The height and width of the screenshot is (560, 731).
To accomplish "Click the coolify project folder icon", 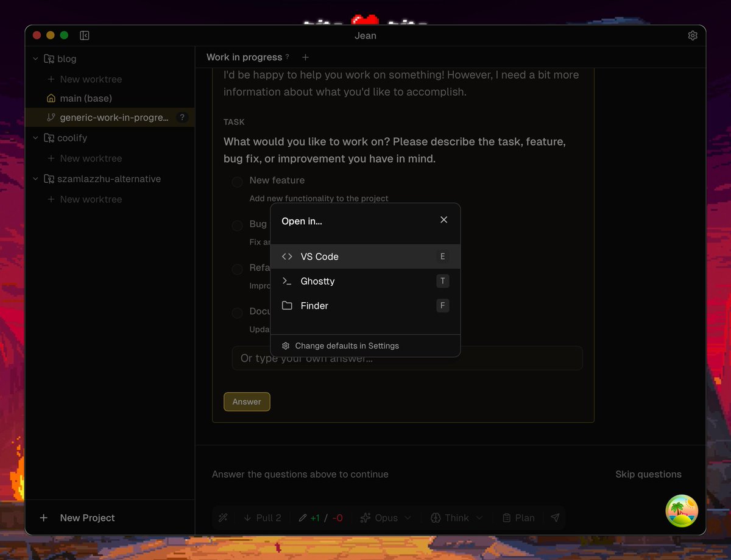I will [x=49, y=138].
